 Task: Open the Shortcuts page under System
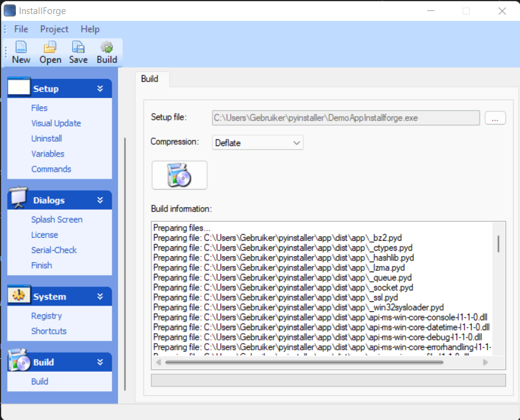[x=49, y=331]
